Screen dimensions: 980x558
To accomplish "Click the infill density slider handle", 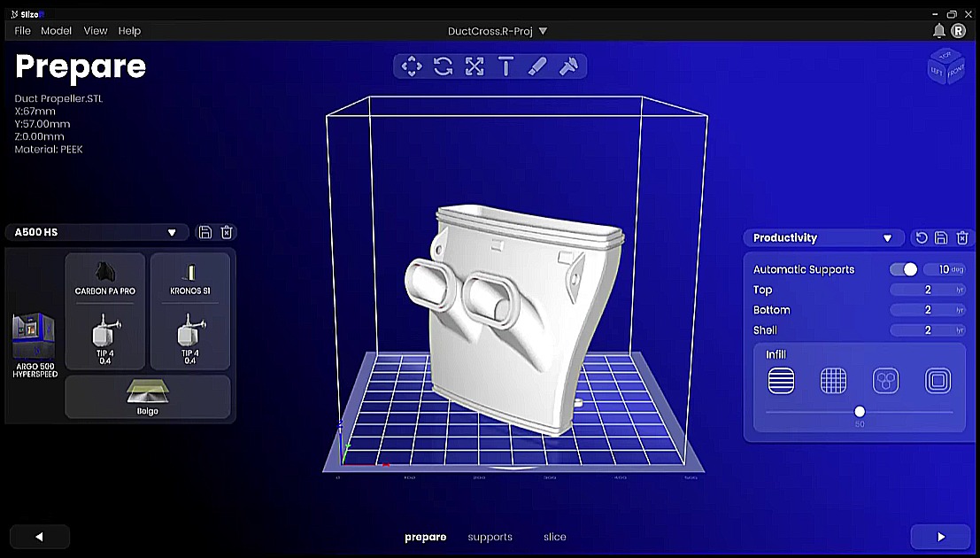I will (x=860, y=412).
